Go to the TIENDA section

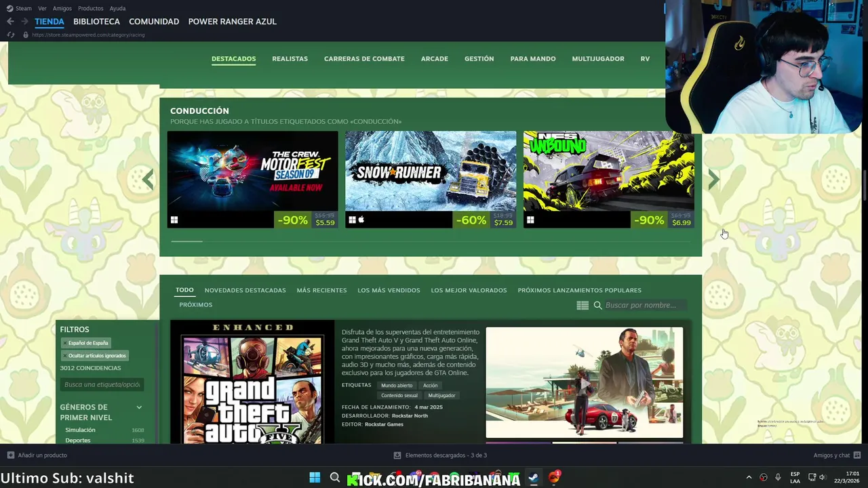tap(50, 22)
